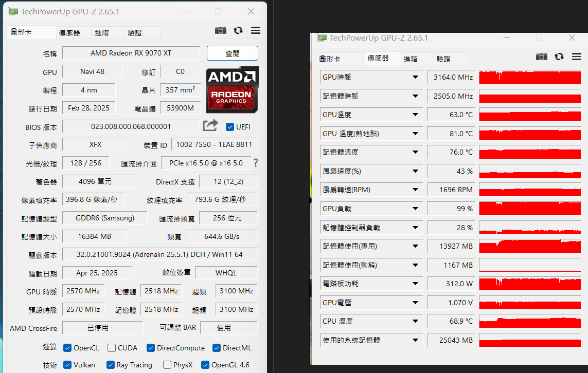Open GPU電壓 sensor dropdown
Viewport: 588px width, 373px height.
415,303
